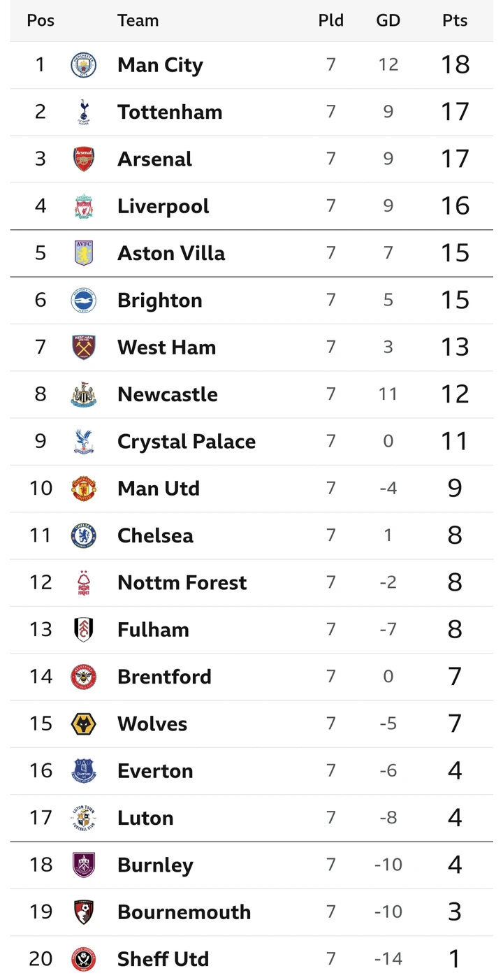The image size is (503, 980).
Task: Select the Team column header
Action: (138, 20)
